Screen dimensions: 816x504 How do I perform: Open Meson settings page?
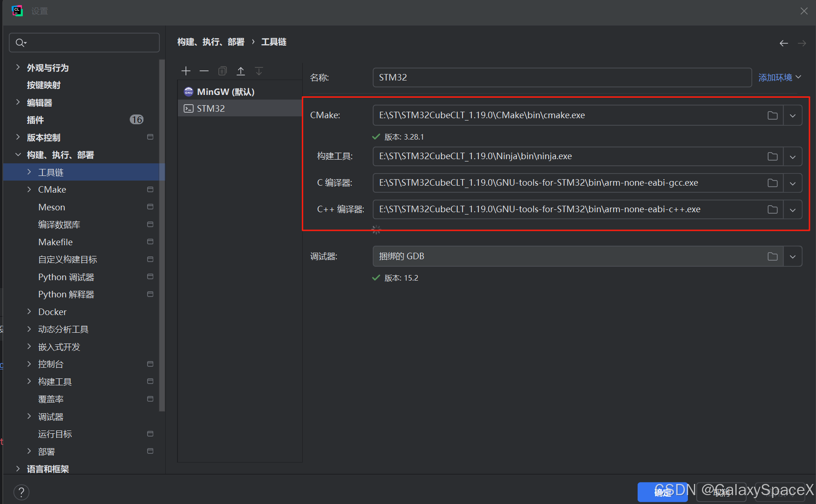pyautogui.click(x=52, y=207)
